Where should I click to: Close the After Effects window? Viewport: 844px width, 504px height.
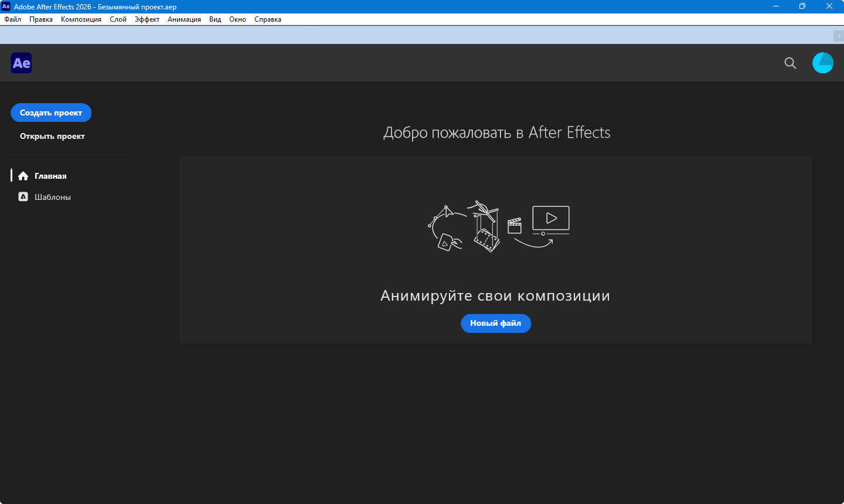point(829,6)
